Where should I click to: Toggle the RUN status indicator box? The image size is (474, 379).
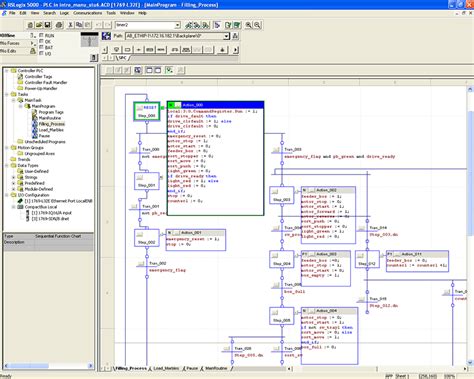[42, 35]
